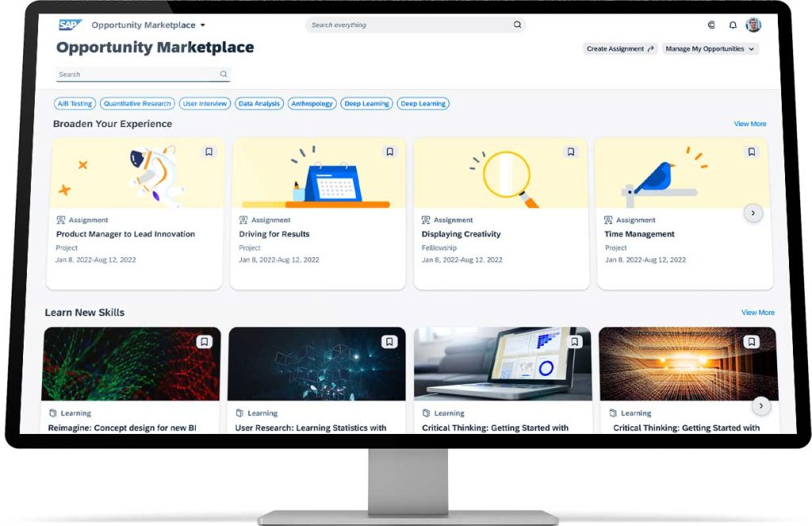
Task: Open the notifications bell
Action: coord(733,25)
